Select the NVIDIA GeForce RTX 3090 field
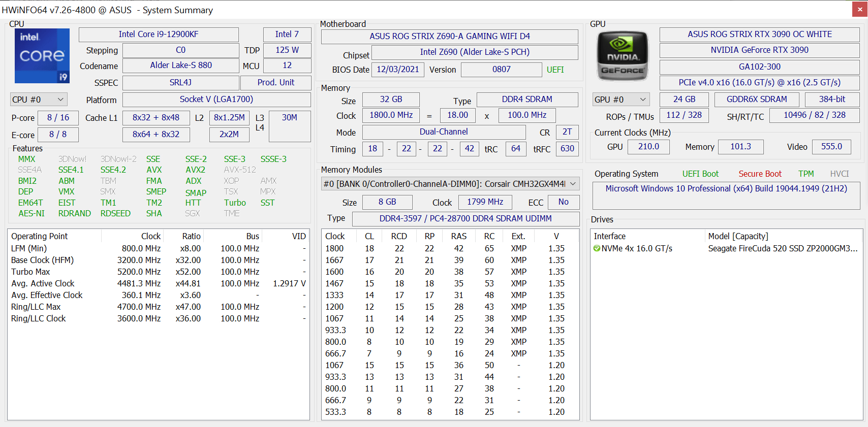This screenshot has height=427, width=868. [760, 50]
